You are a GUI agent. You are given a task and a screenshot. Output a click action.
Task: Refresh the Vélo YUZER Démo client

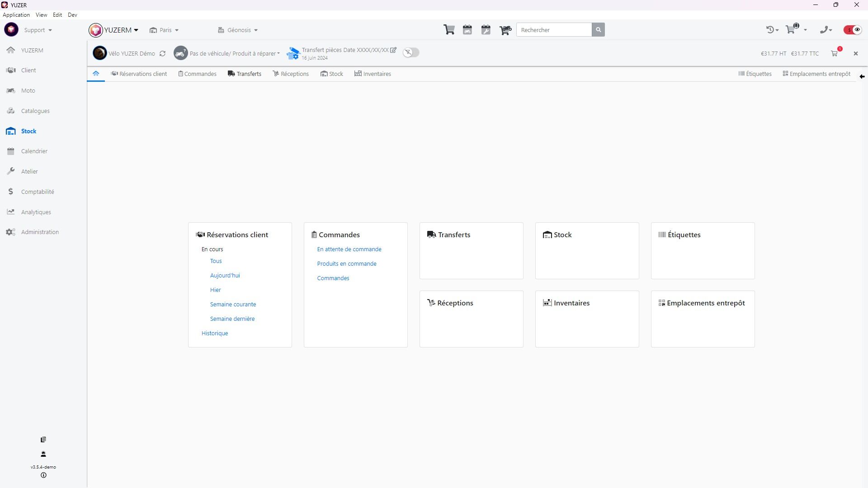(162, 53)
